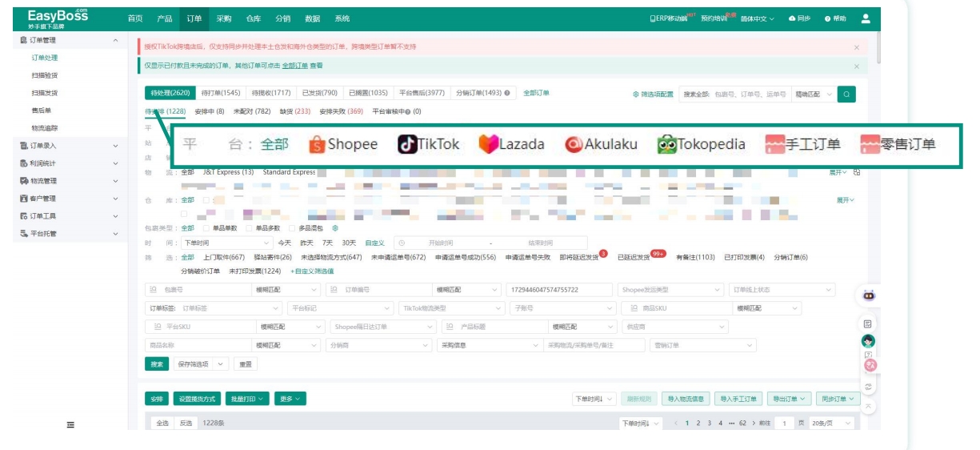Click the green magnifier search button
Viewport: 980px width, 450px height.
pyautogui.click(x=847, y=94)
